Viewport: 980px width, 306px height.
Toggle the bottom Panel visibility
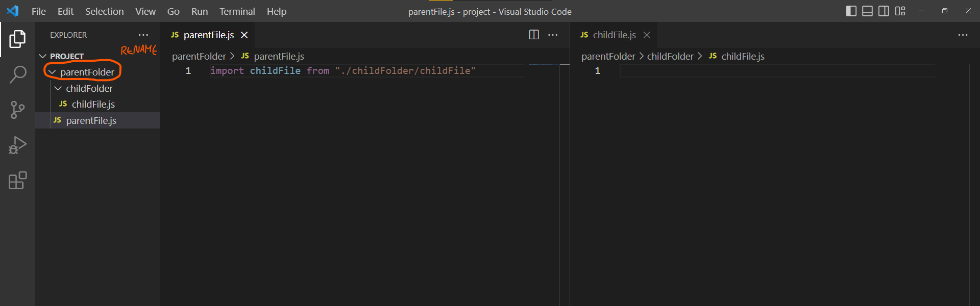point(867,11)
